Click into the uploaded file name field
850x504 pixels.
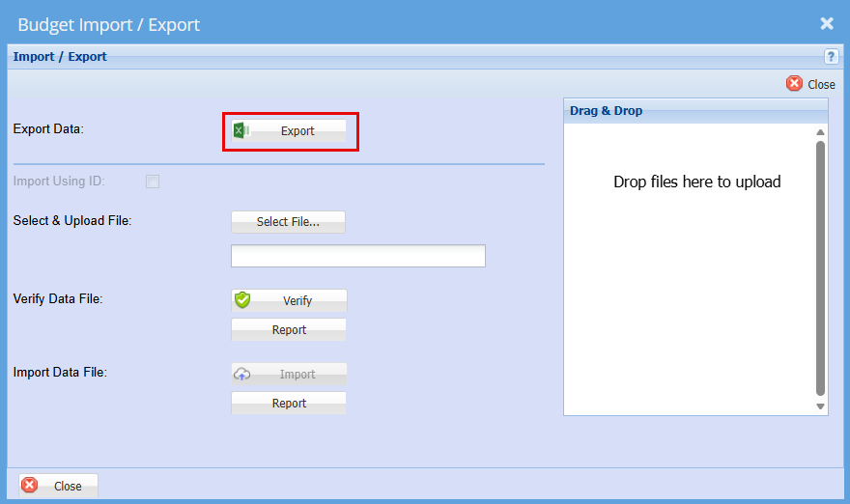click(357, 256)
